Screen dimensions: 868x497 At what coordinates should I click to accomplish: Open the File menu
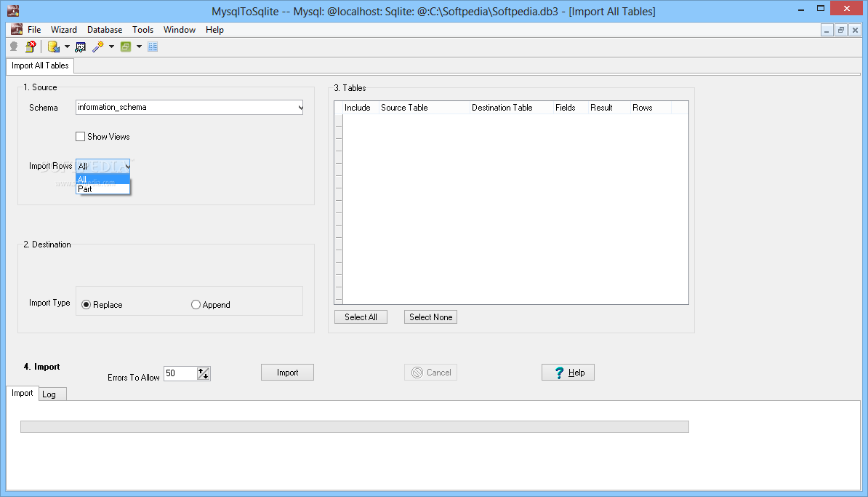coord(34,30)
